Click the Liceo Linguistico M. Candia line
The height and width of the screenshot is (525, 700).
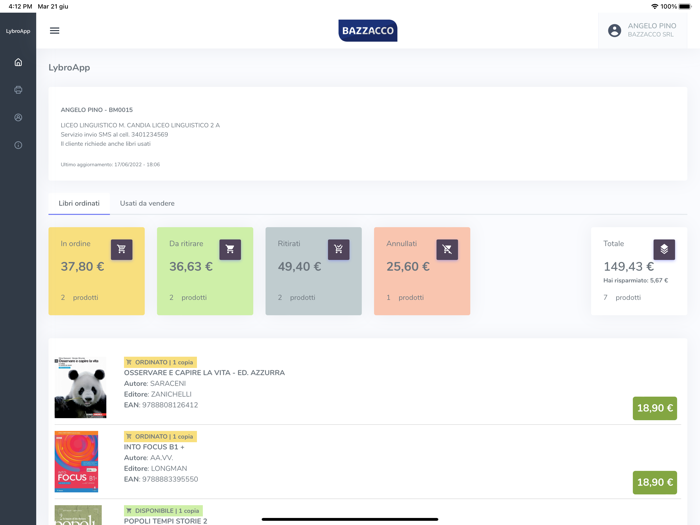pyautogui.click(x=140, y=125)
